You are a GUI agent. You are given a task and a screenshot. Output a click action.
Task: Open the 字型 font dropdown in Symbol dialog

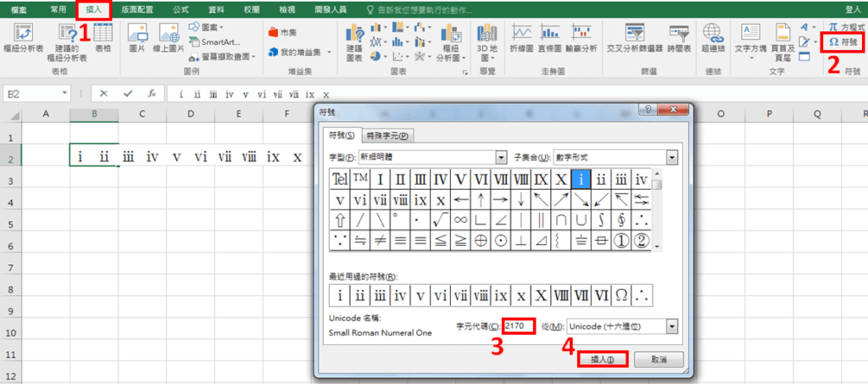(500, 158)
